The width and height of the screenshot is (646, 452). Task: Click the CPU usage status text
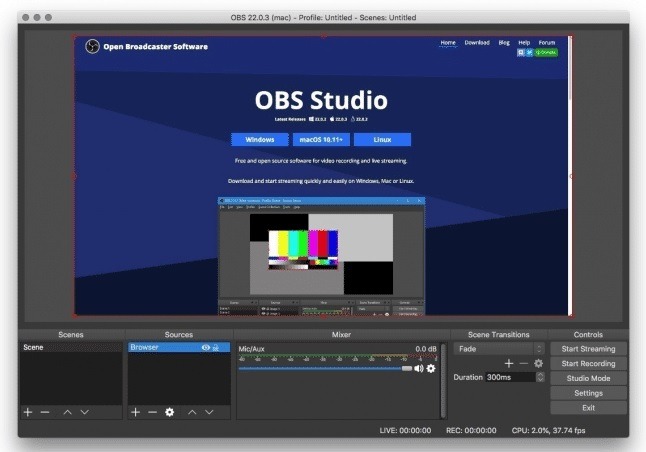pyautogui.click(x=548, y=431)
